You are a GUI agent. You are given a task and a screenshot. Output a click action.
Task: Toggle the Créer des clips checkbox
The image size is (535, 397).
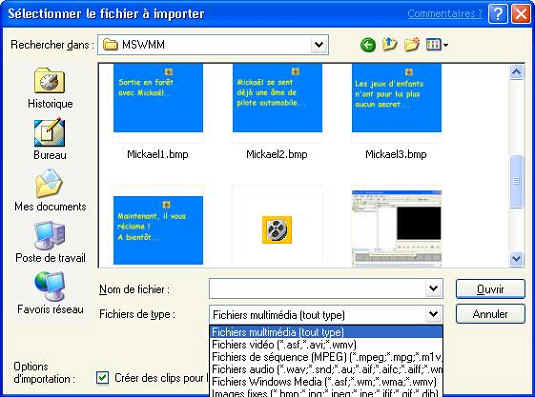coord(103,378)
